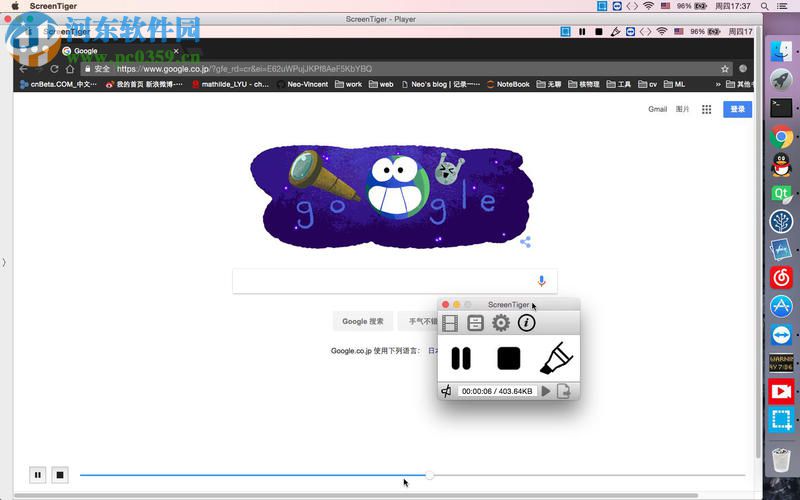This screenshot has width=800, height=500.
Task: Expand the work bookmarks folder
Action: [x=348, y=85]
